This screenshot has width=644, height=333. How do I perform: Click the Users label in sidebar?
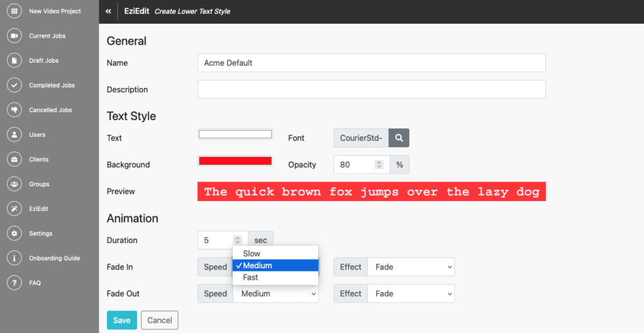[x=37, y=134]
